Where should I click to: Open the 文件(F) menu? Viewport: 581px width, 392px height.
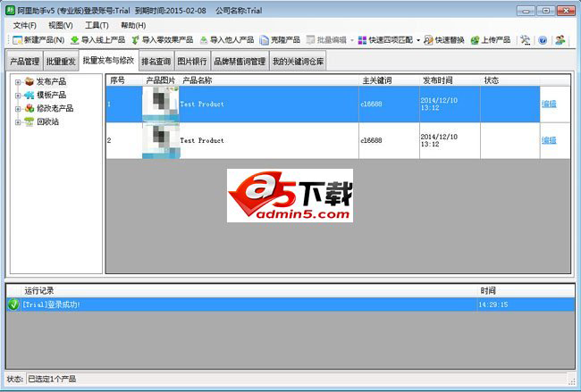tap(25, 26)
